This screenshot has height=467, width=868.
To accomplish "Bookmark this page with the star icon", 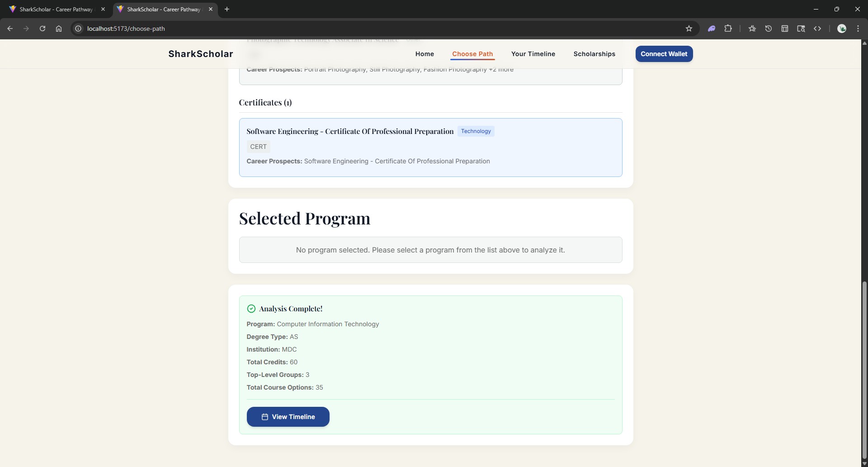I will click(x=689, y=29).
